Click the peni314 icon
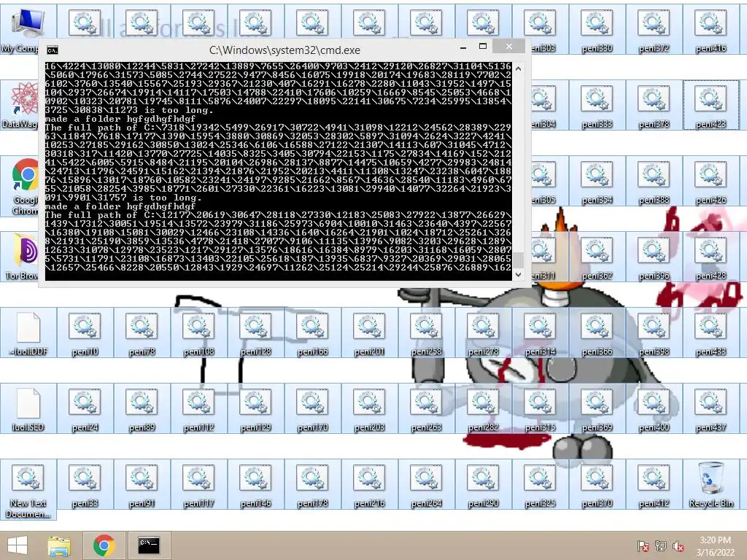747x560 pixels. pyautogui.click(x=541, y=333)
